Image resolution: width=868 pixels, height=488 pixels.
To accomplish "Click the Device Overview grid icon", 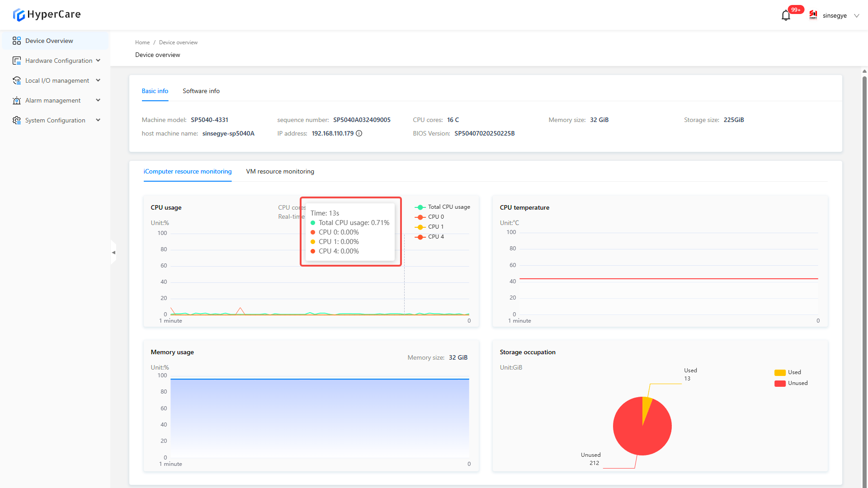I will (17, 41).
